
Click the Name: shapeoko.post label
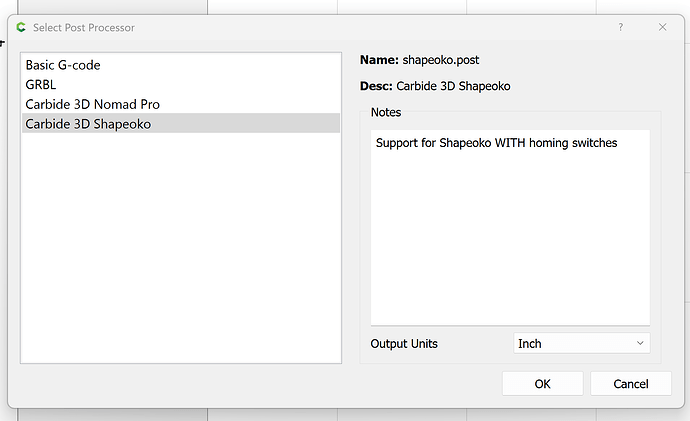tap(420, 60)
